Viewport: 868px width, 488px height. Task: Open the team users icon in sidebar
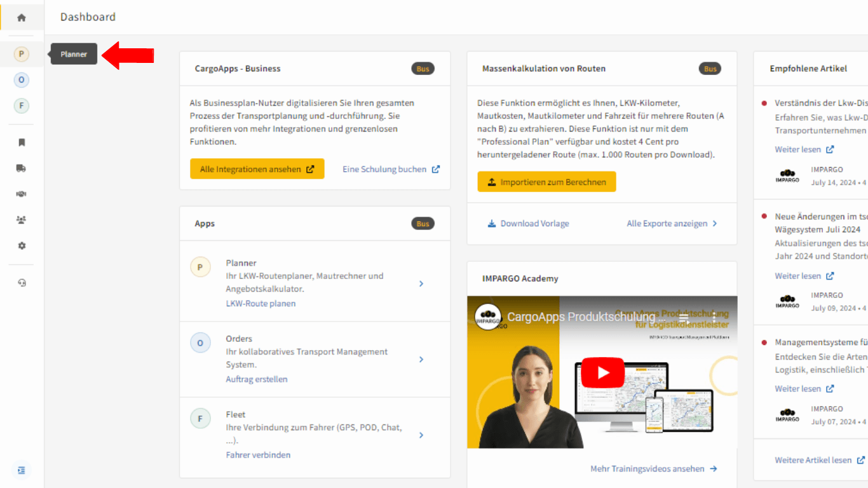coord(22,220)
